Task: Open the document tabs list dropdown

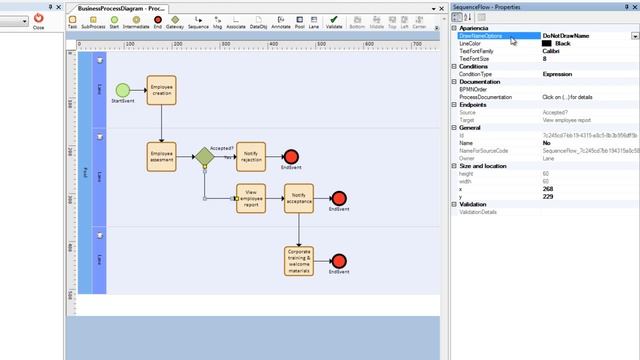Action: 433,9
